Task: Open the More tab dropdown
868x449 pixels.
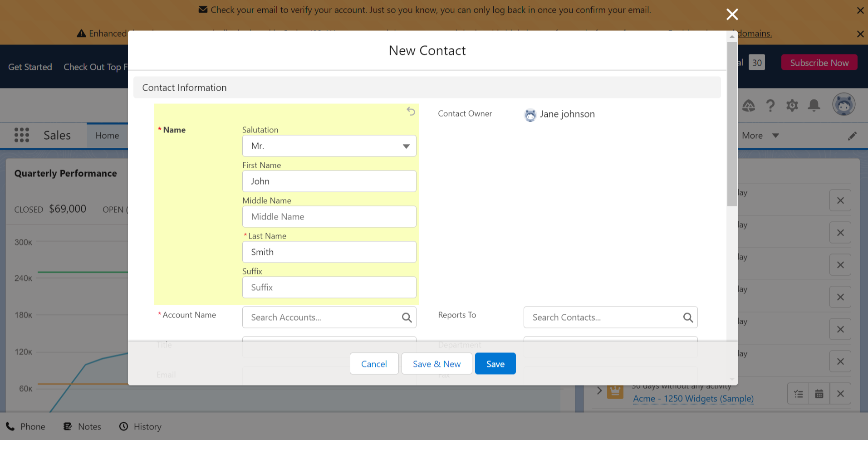Action: point(759,135)
